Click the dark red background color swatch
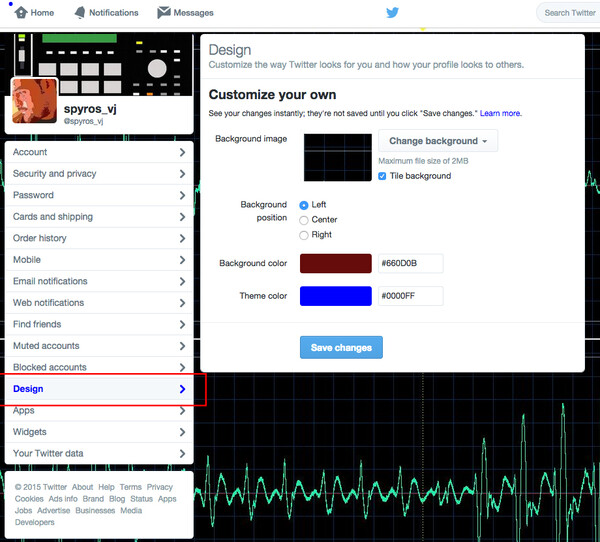The image size is (600, 542). tap(336, 263)
